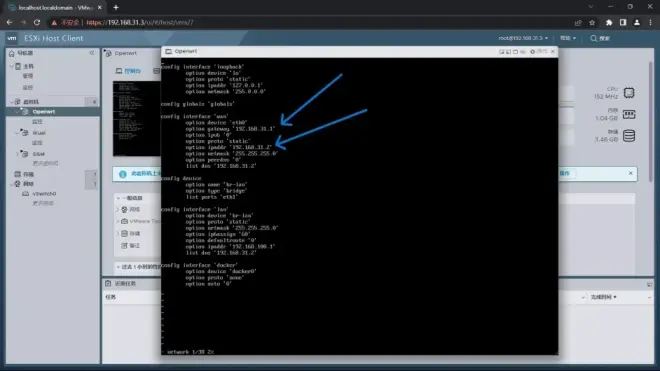Click the search magnifier in ESXi header
This screenshot has height=371, width=660.
pyautogui.click(x=593, y=38)
